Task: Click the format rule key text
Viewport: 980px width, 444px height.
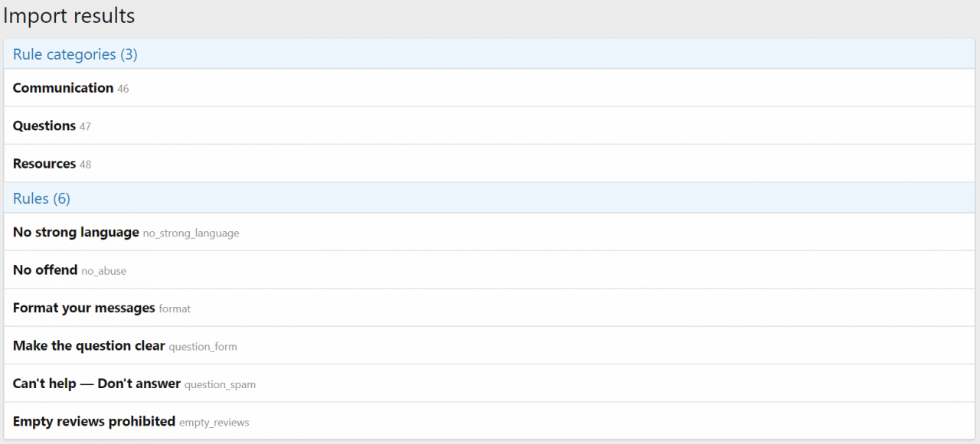Action: (175, 309)
